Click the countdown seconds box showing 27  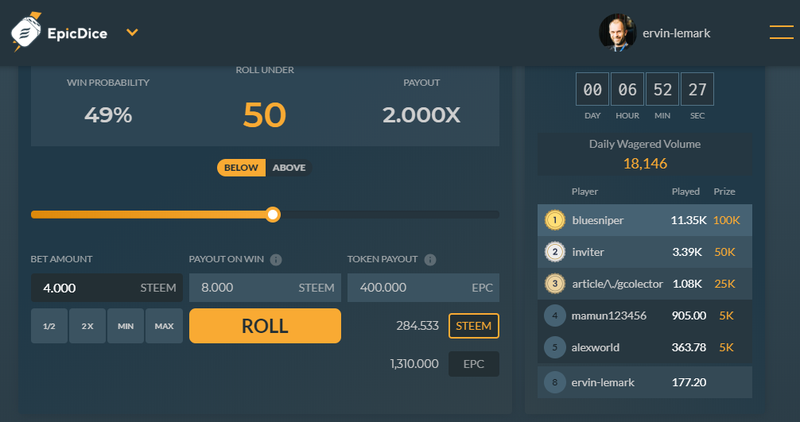(697, 89)
